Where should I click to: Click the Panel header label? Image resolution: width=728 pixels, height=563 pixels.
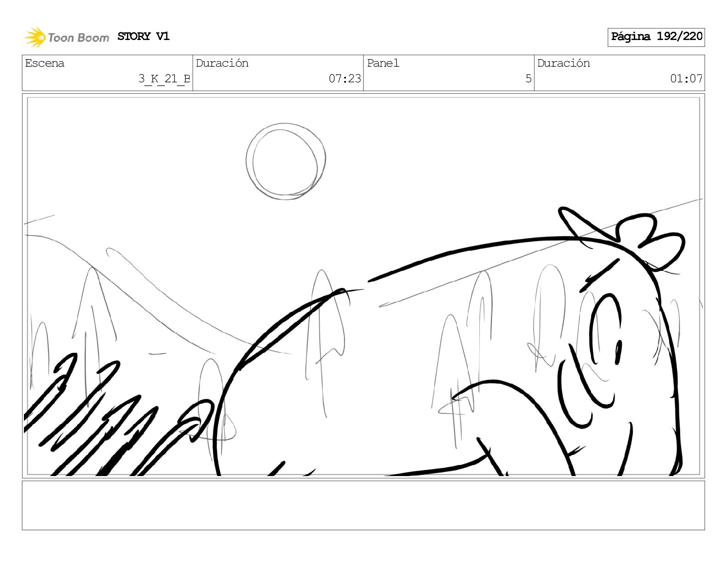pyautogui.click(x=383, y=63)
